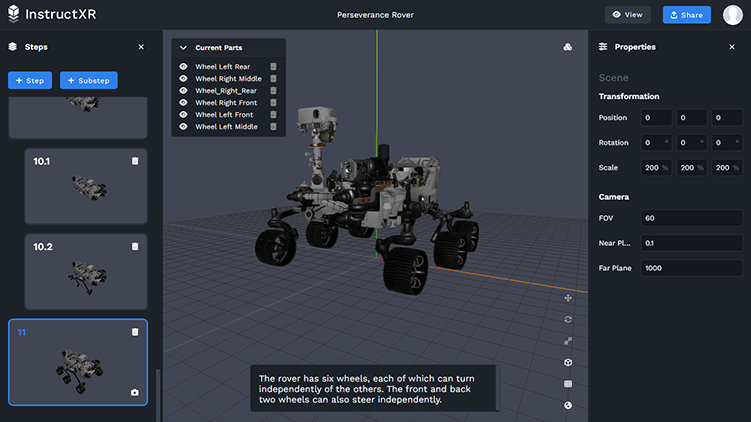Delete step 11 with trash icon
The width and height of the screenshot is (751, 422).
pyautogui.click(x=135, y=331)
